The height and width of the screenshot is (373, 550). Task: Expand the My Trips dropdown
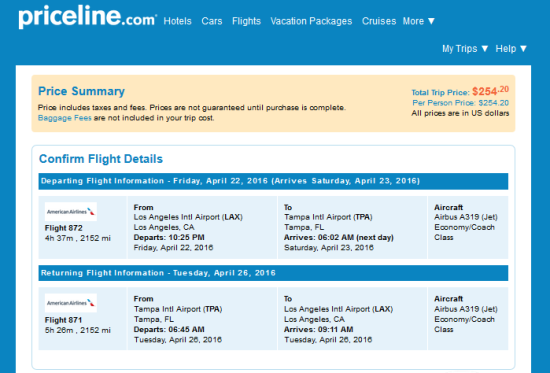click(465, 48)
